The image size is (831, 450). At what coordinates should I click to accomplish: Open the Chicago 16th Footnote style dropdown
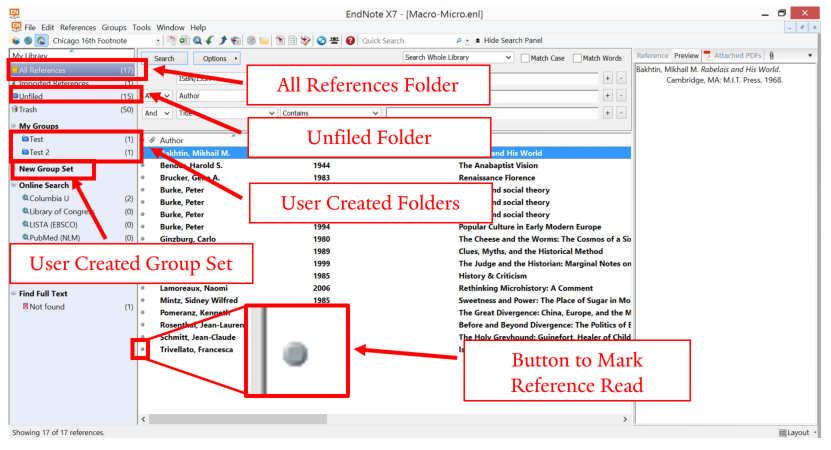[157, 41]
